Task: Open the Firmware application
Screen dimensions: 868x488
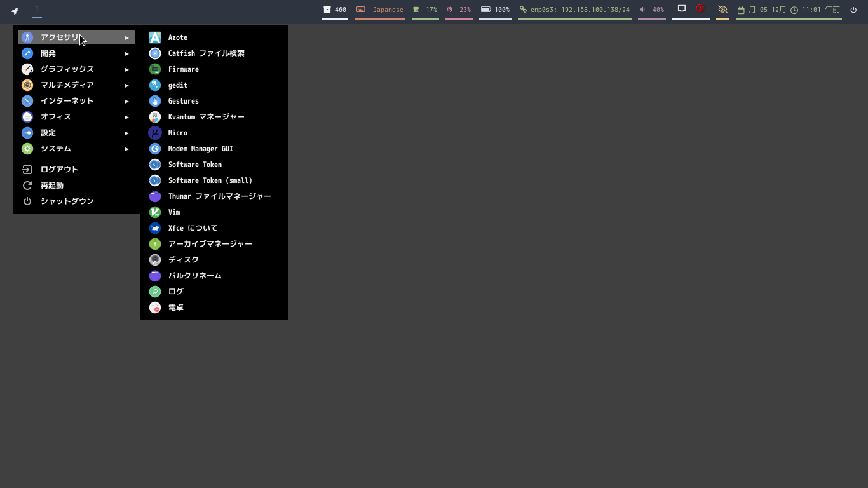Action: [x=214, y=69]
